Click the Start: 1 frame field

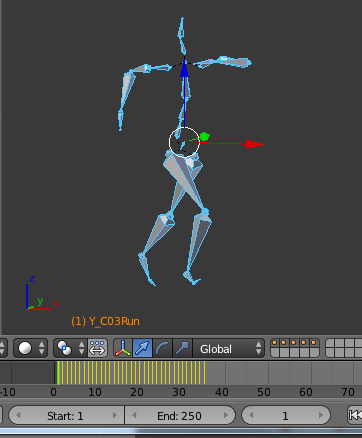pyautogui.click(x=66, y=415)
